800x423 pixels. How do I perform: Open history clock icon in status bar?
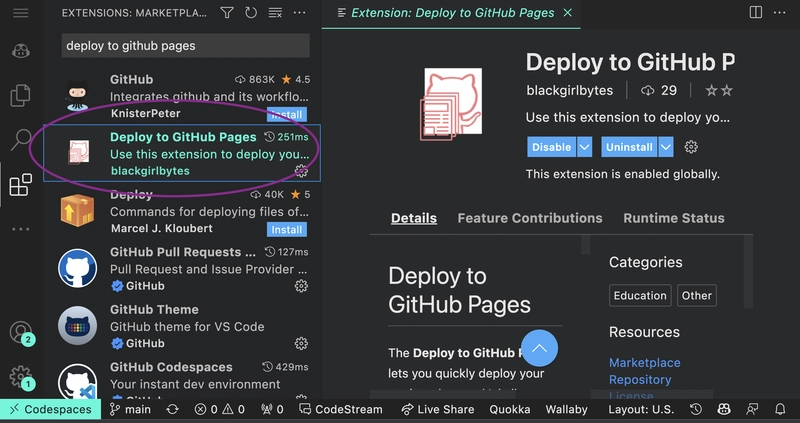click(696, 409)
